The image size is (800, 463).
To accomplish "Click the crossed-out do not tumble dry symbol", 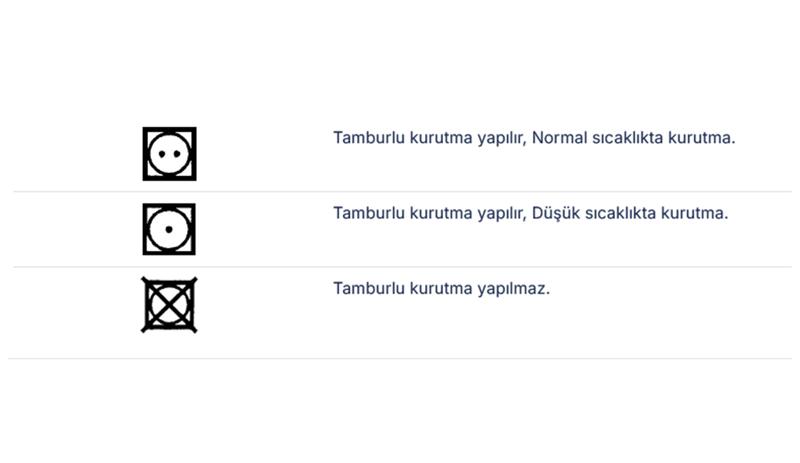I will (x=169, y=305).
